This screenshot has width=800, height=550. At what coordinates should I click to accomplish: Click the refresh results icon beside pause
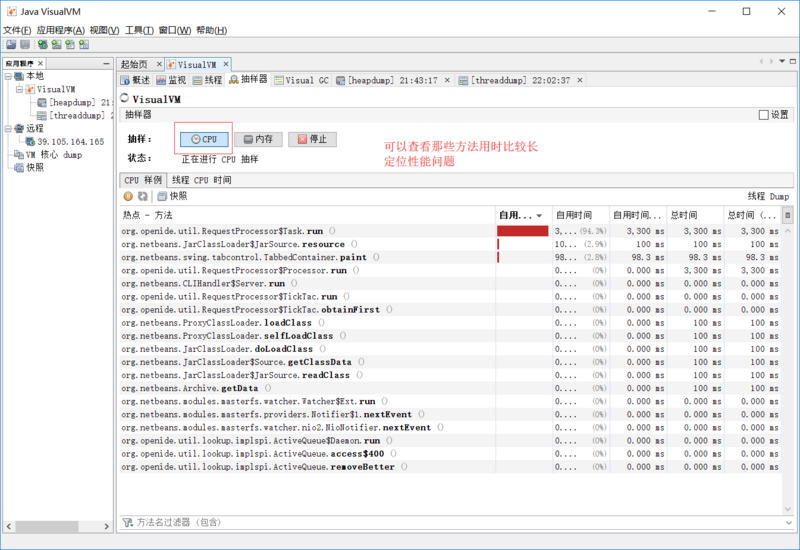click(x=142, y=196)
